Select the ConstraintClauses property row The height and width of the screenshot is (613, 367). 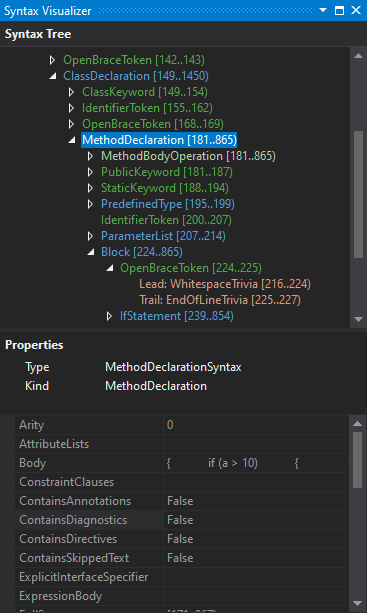click(x=181, y=482)
